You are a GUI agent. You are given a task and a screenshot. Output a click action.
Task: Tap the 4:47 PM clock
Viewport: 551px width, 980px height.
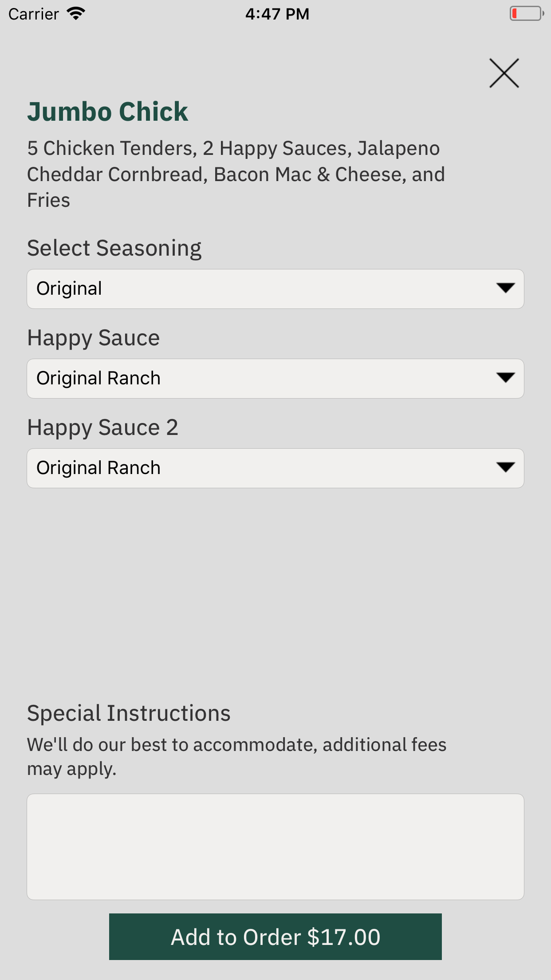(277, 14)
